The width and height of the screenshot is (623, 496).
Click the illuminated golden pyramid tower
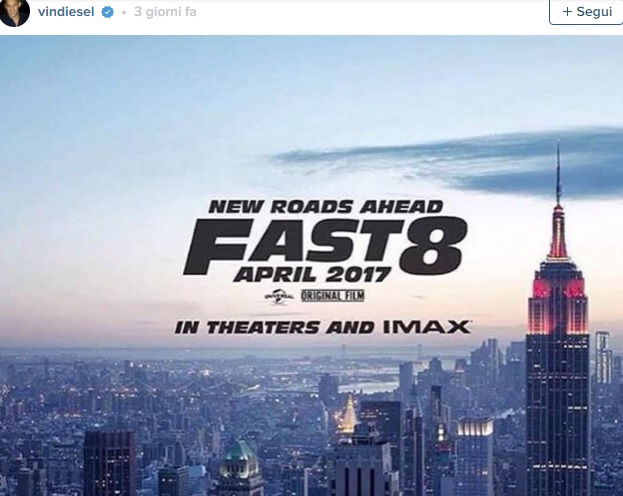click(x=349, y=415)
